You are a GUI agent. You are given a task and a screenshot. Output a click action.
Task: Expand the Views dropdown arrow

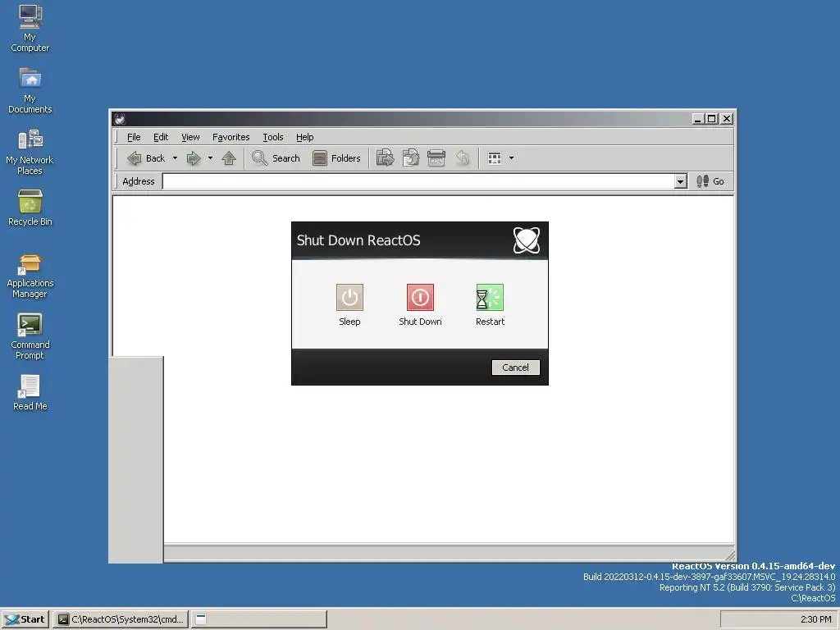[x=511, y=158]
